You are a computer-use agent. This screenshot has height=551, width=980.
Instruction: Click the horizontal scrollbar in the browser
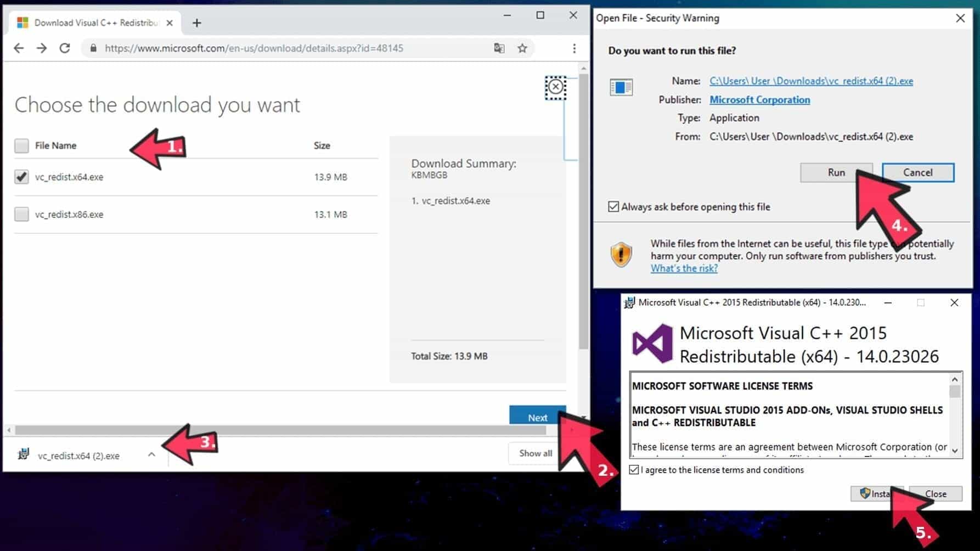(x=280, y=430)
